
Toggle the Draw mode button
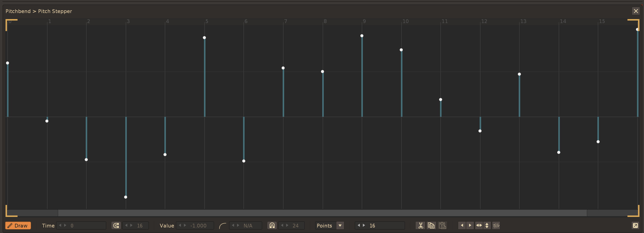[x=18, y=225]
